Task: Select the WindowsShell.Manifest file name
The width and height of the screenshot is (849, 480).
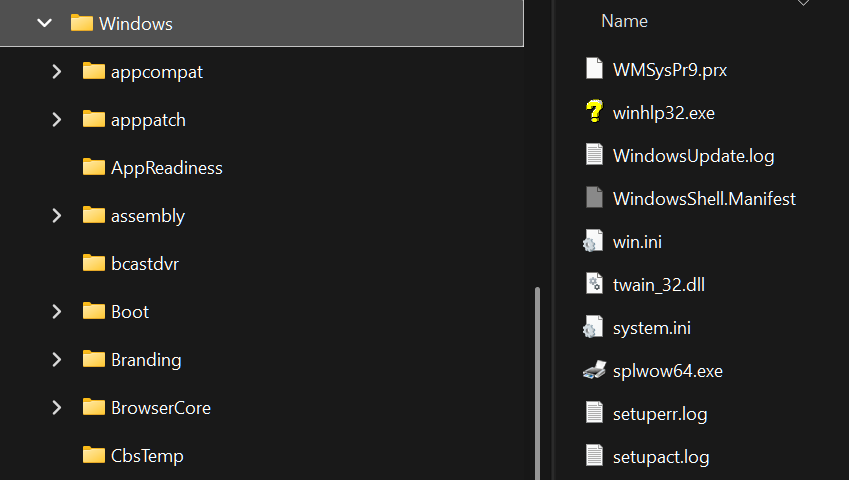Action: 704,199
